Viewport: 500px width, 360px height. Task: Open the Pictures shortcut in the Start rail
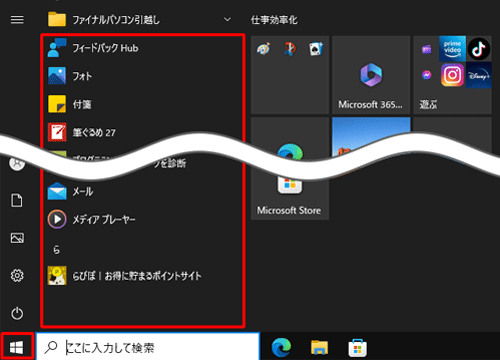click(17, 238)
